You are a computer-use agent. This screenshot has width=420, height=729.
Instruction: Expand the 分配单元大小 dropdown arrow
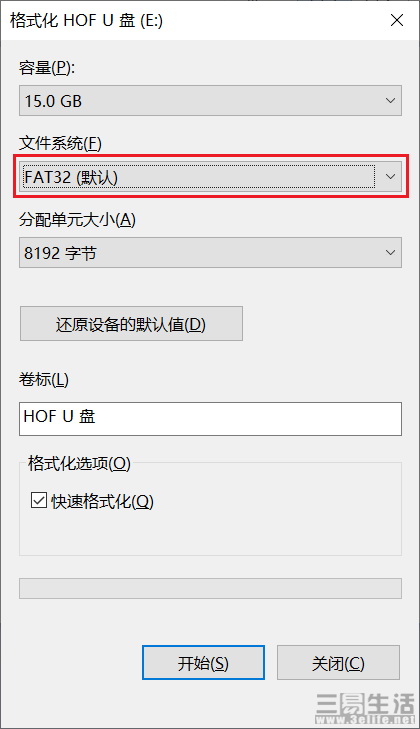[390, 252]
